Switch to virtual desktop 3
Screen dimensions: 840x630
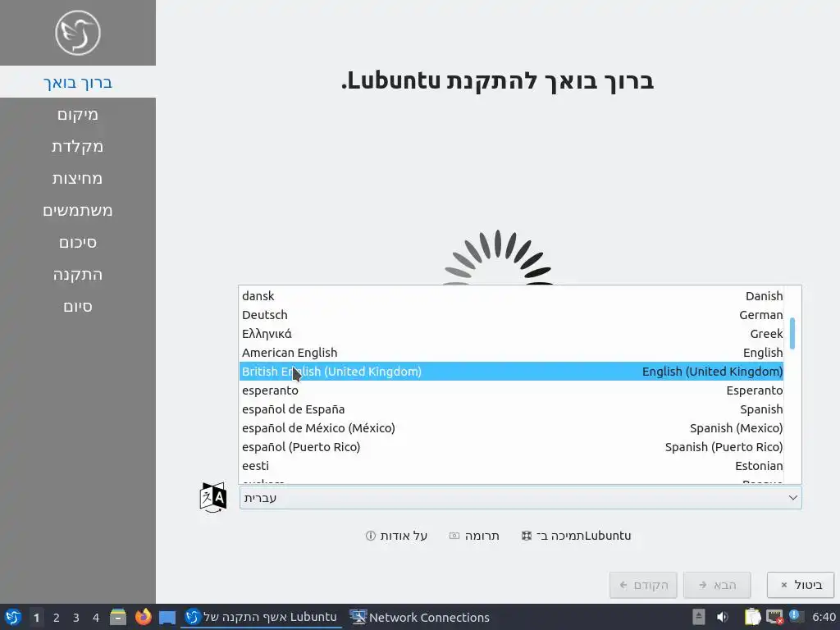click(76, 617)
